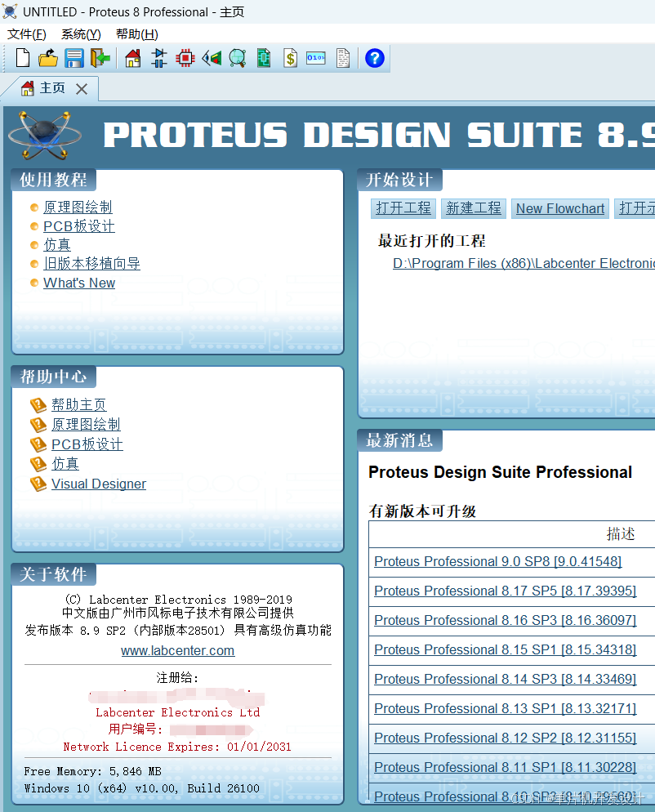
Task: Open the 帮助(H) menu
Action: coord(136,34)
